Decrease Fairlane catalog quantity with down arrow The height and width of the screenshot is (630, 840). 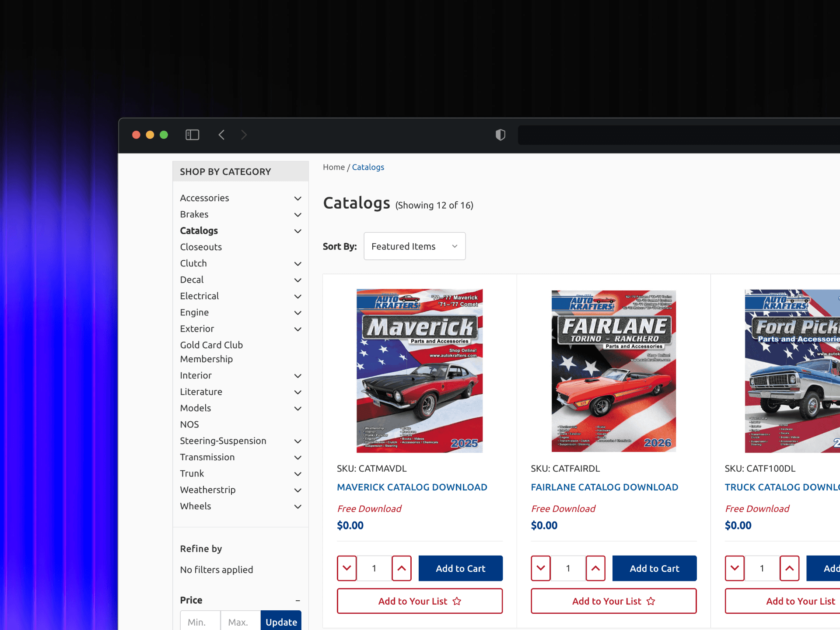pos(541,568)
